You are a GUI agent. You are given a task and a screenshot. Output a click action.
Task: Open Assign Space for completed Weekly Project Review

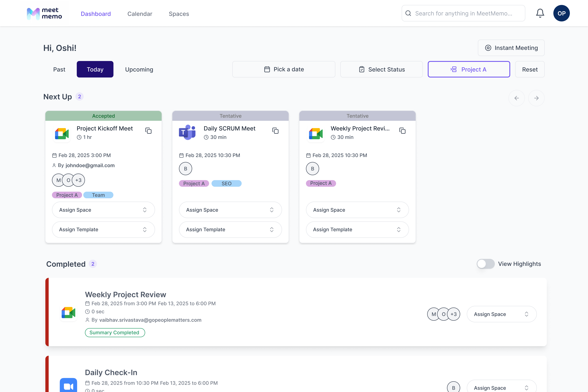501,314
